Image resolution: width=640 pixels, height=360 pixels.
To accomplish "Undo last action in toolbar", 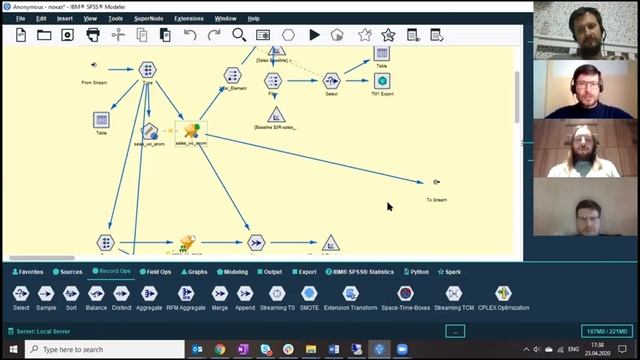I will 190,35.
